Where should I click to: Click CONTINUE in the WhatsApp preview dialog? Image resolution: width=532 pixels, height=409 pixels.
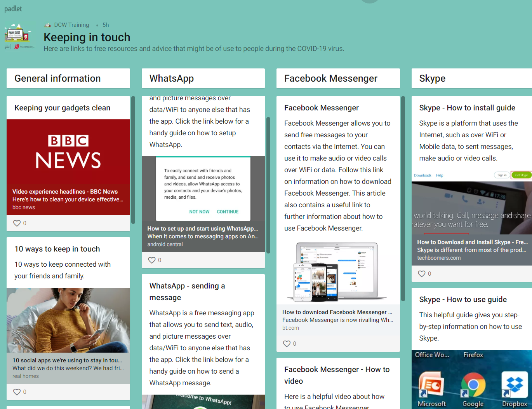tap(228, 212)
